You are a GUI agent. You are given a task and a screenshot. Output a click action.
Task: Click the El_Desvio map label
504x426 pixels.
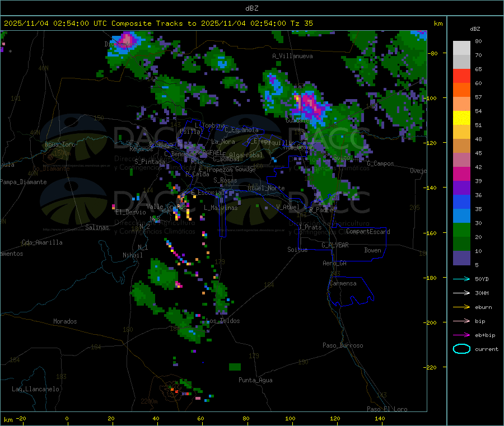point(131,212)
